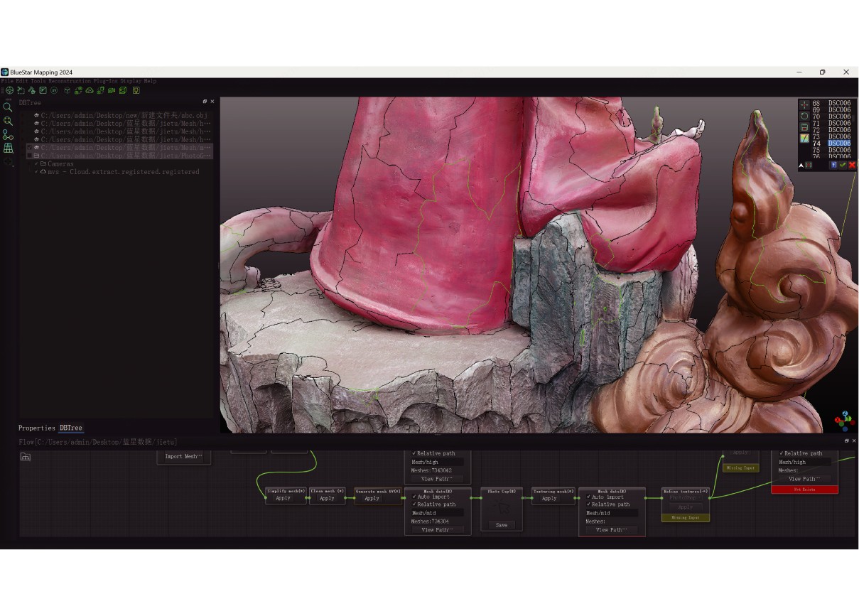This screenshot has width=859, height=616.
Task: Select the zoom extents magnifier in sidebar
Action: coord(8,121)
